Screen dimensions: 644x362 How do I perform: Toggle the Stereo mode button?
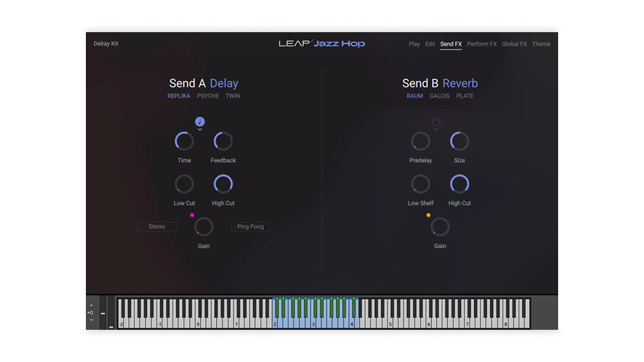click(157, 227)
